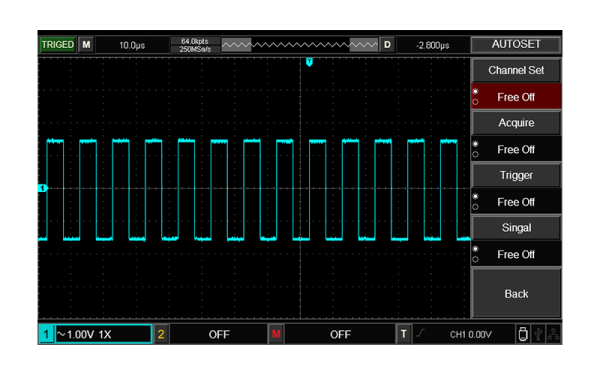The image size is (600, 375).
Task: Toggle Free Off option under Trigger
Action: coord(516,202)
